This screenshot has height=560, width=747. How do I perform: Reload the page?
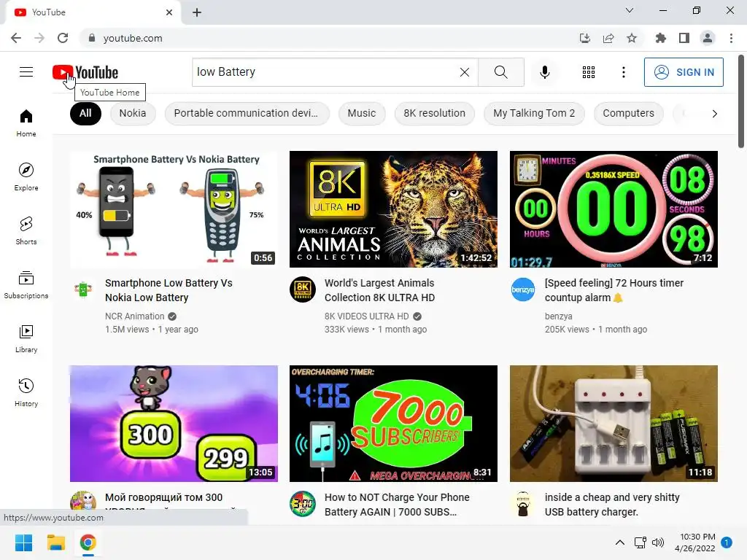(63, 38)
